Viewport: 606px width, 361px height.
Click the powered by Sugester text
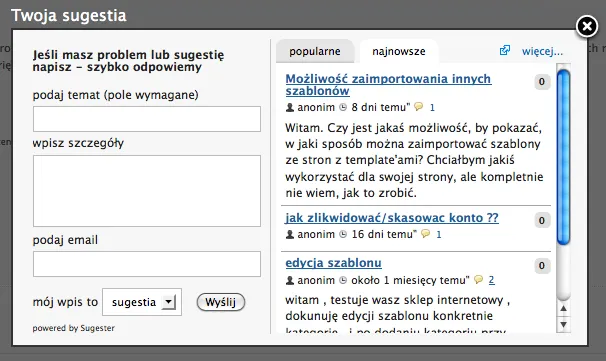[x=73, y=328]
